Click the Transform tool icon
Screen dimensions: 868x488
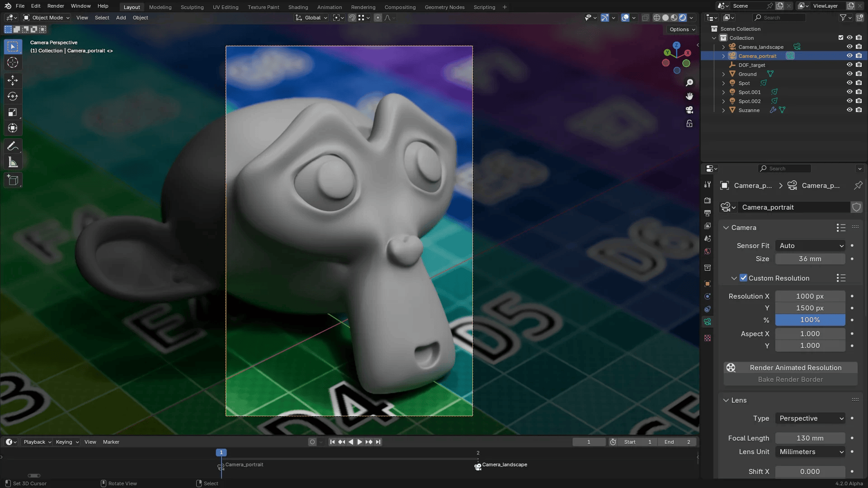[13, 128]
